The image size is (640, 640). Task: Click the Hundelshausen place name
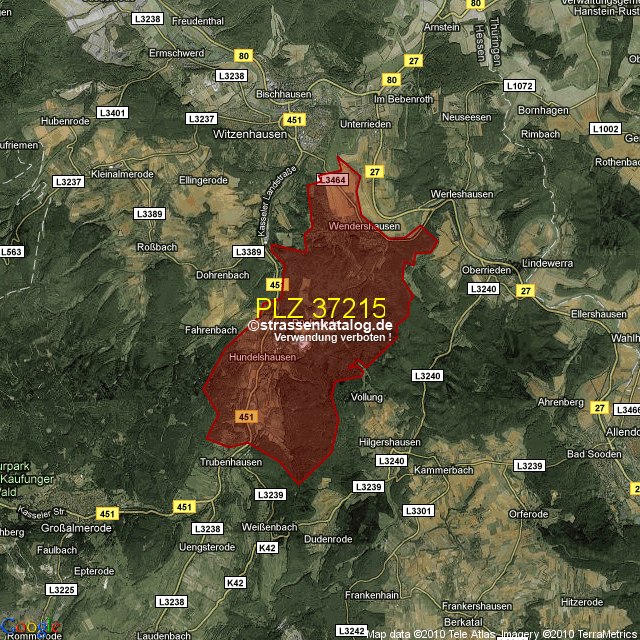(262, 357)
